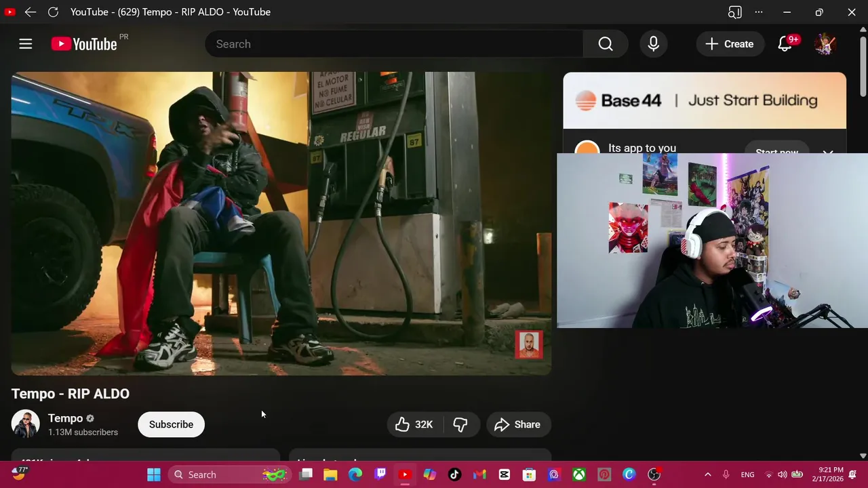Image resolution: width=868 pixels, height=488 pixels.
Task: Open the ENG language switcher
Action: 747,474
